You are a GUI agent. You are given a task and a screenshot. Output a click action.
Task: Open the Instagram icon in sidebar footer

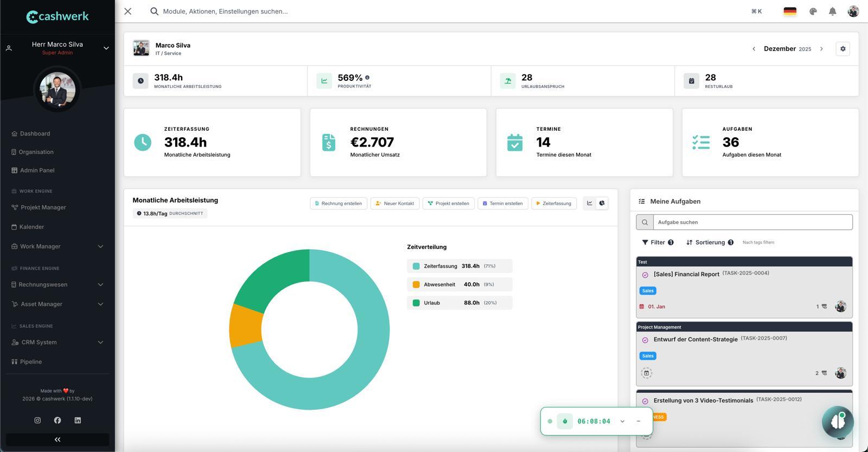click(x=37, y=421)
